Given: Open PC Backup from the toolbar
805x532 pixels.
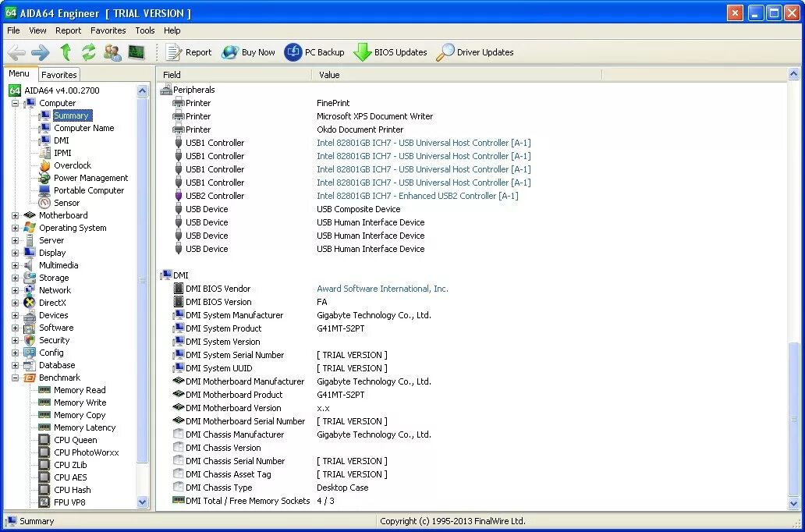Looking at the screenshot, I should (x=314, y=51).
